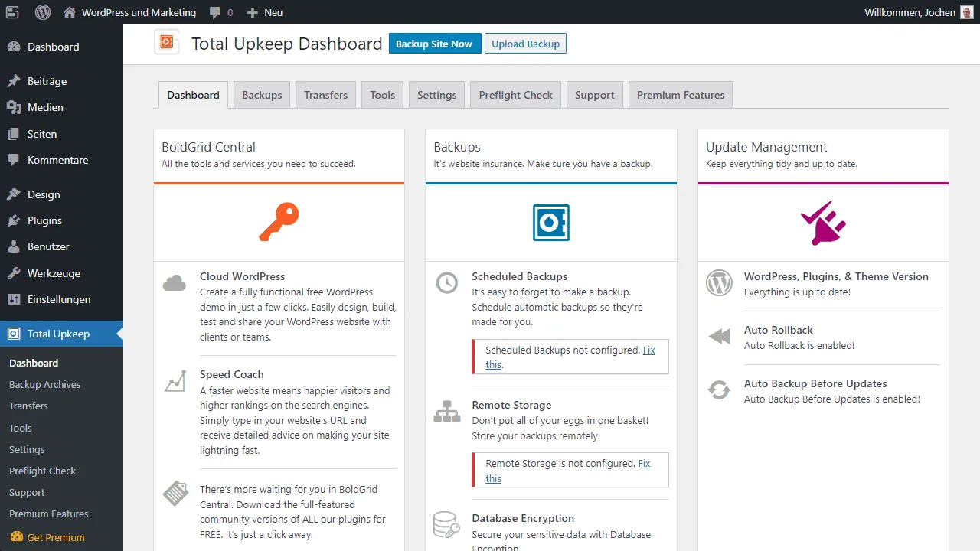Image resolution: width=980 pixels, height=551 pixels.
Task: Click the user avatar next to Willkommen, Jochen
Action: coord(967,12)
